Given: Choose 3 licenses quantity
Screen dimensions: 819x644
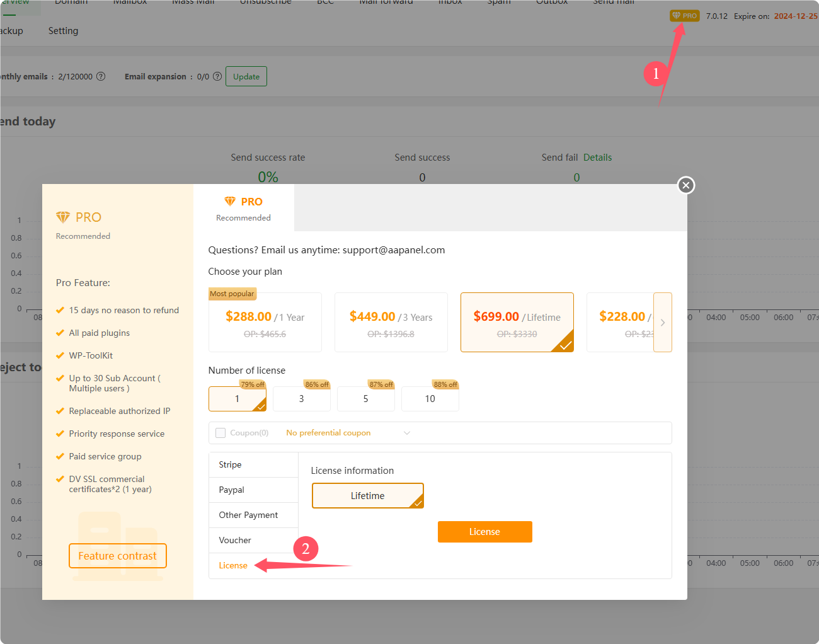Looking at the screenshot, I should tap(302, 399).
